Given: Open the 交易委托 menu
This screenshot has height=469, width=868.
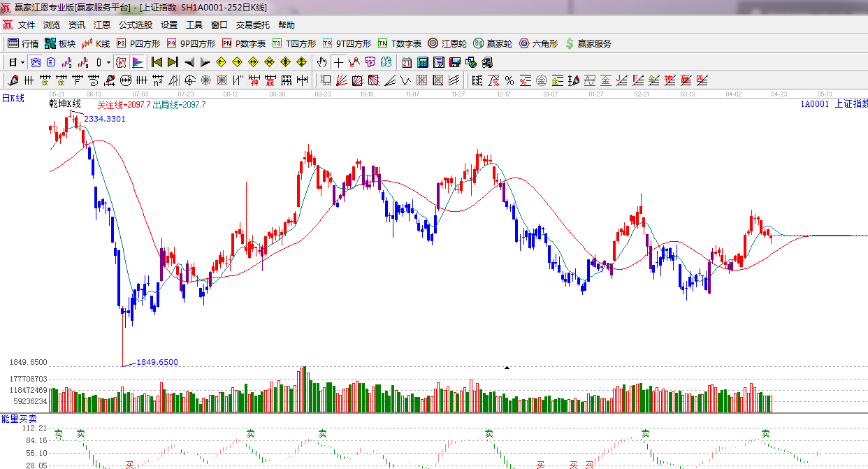Looking at the screenshot, I should point(252,25).
